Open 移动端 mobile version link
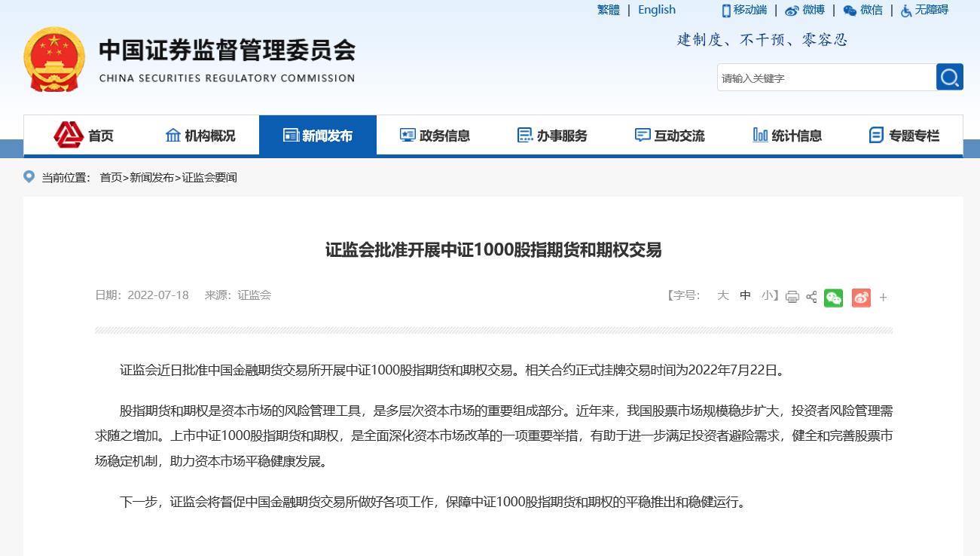The height and width of the screenshot is (556, 980). pos(744,10)
